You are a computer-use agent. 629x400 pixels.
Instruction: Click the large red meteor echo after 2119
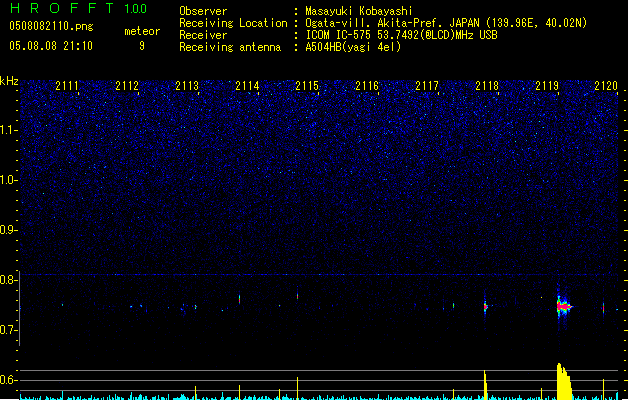click(564, 307)
